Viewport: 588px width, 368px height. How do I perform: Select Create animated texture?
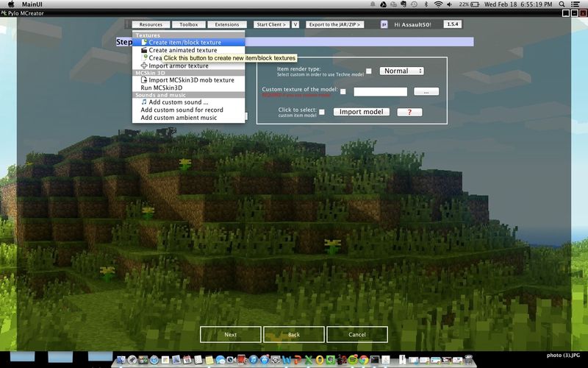tap(189, 50)
